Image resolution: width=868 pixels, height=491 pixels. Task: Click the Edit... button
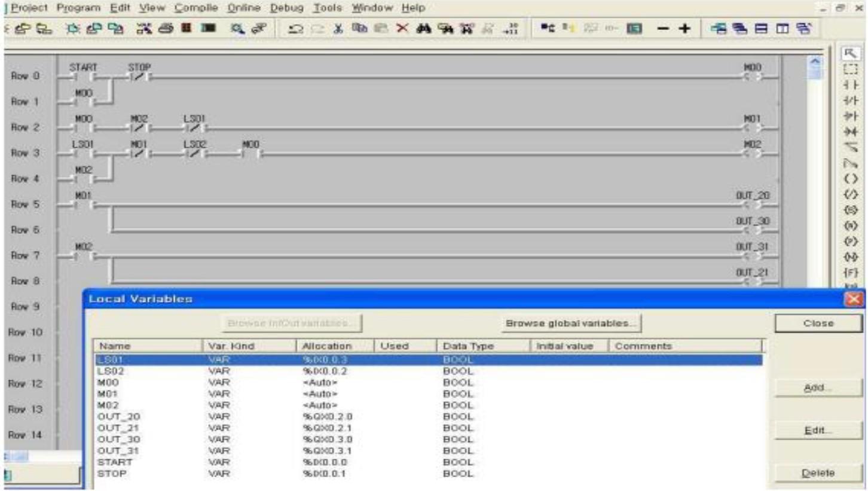(818, 431)
